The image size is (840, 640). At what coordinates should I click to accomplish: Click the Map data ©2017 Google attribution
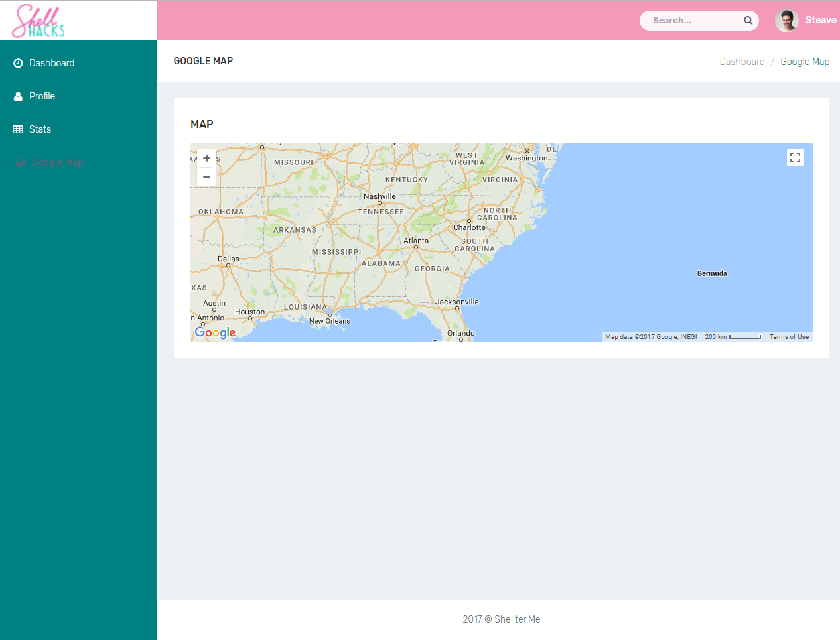[651, 337]
